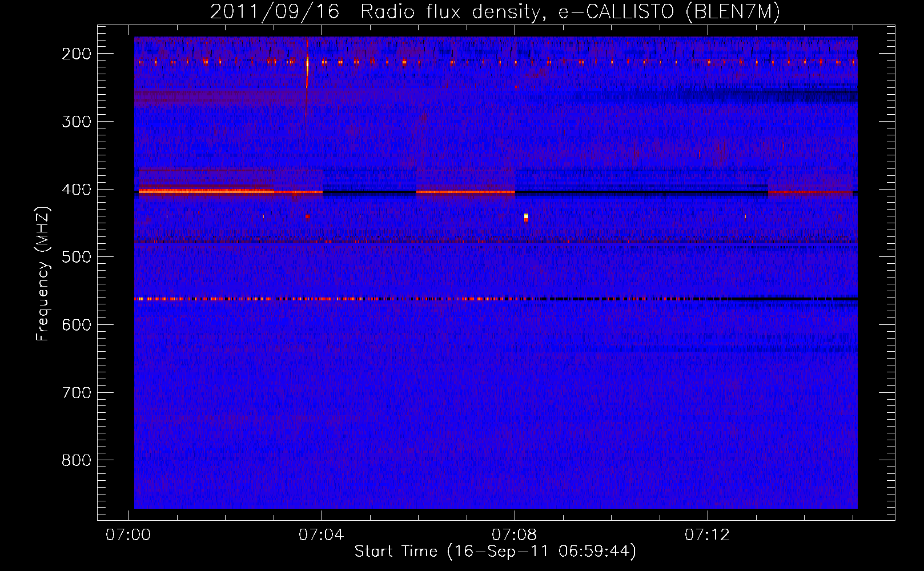Image resolution: width=924 pixels, height=571 pixels.
Task: Click the 'Start Time (16-Sep-11 06:59:44)' label
Action: coord(495,552)
